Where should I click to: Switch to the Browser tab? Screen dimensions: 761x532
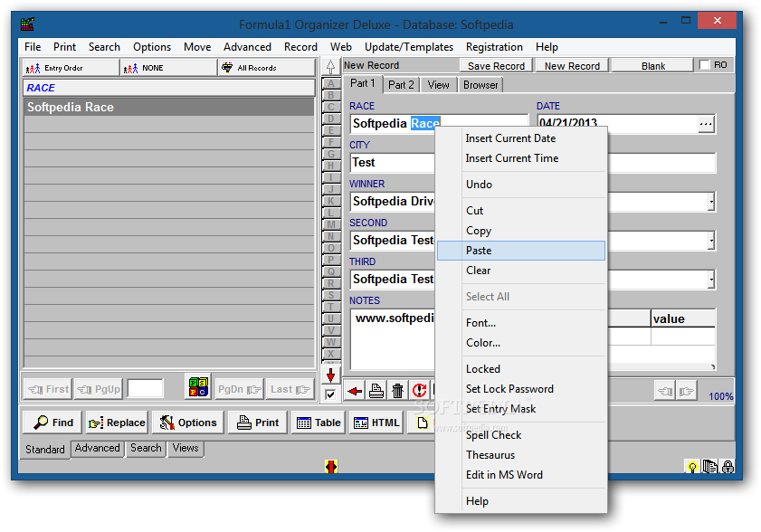coord(480,85)
